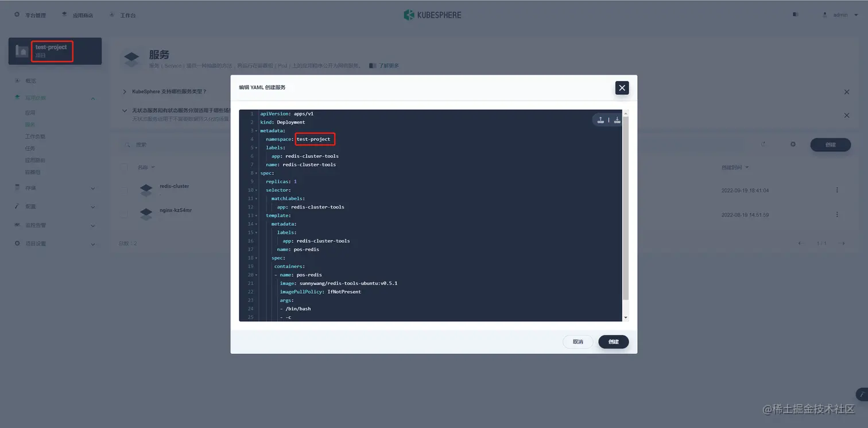Click the large 服务 page header icon
The height and width of the screenshot is (428, 868).
click(x=132, y=59)
